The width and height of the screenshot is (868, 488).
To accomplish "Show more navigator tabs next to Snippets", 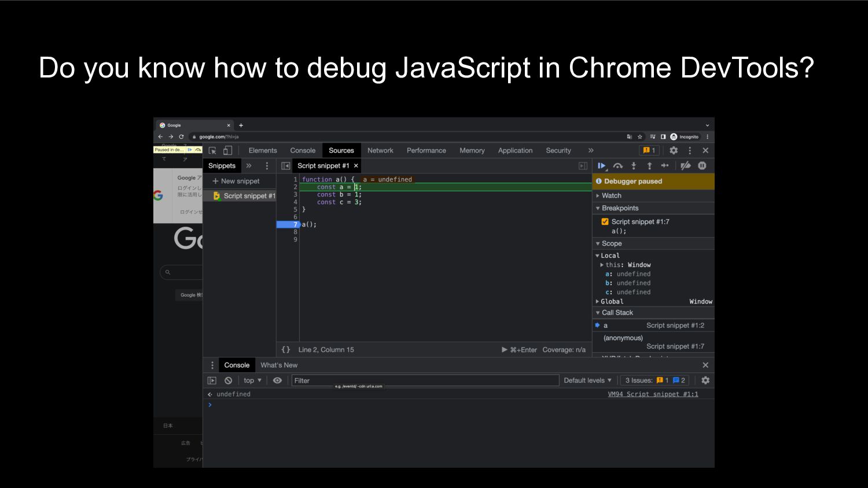I will pos(249,166).
